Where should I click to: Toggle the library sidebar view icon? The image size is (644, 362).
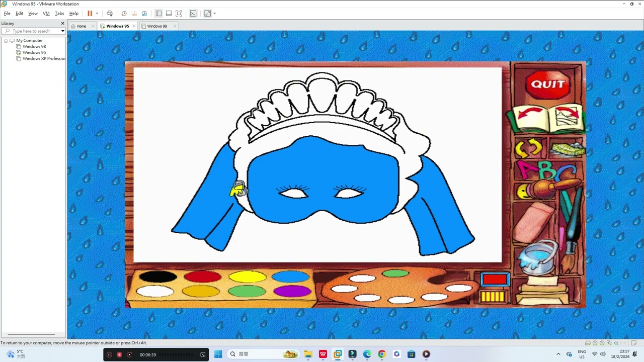pyautogui.click(x=158, y=14)
